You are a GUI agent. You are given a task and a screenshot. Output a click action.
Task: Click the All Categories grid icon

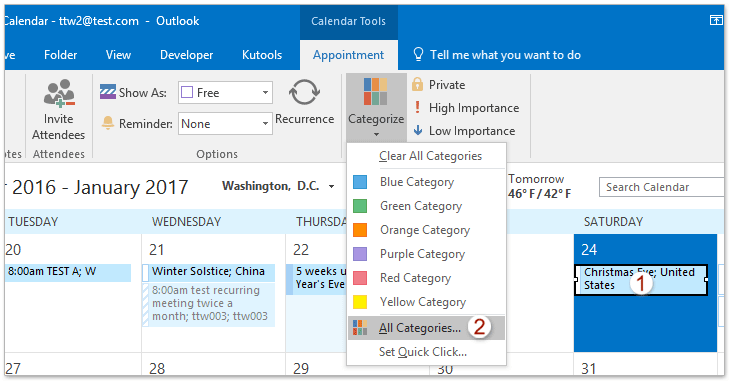[360, 328]
